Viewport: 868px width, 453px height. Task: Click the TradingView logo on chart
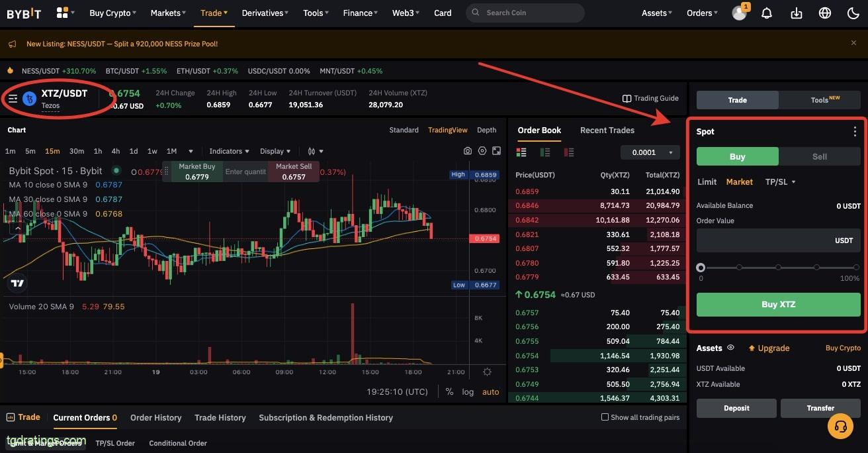18,283
